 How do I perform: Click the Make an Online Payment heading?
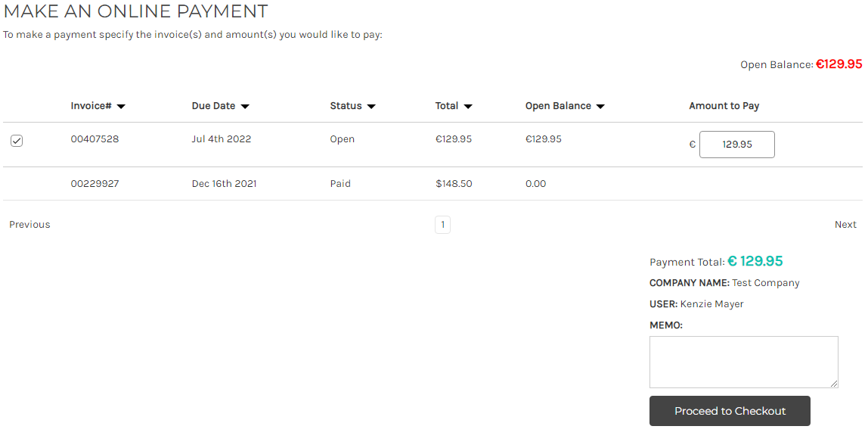pyautogui.click(x=135, y=11)
